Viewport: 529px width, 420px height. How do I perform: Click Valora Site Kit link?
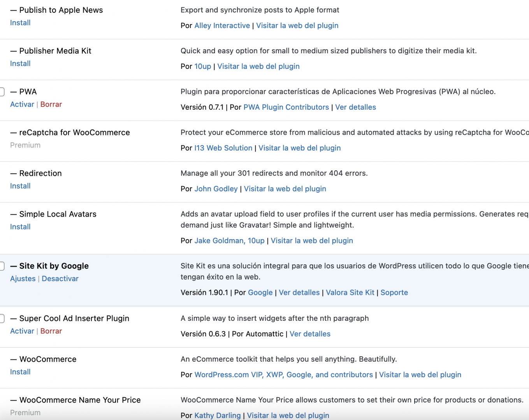tap(350, 292)
